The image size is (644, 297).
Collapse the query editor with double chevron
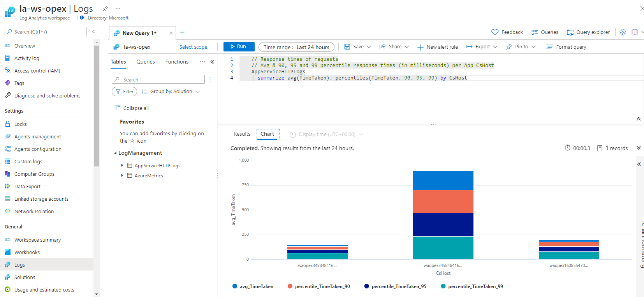[639, 119]
